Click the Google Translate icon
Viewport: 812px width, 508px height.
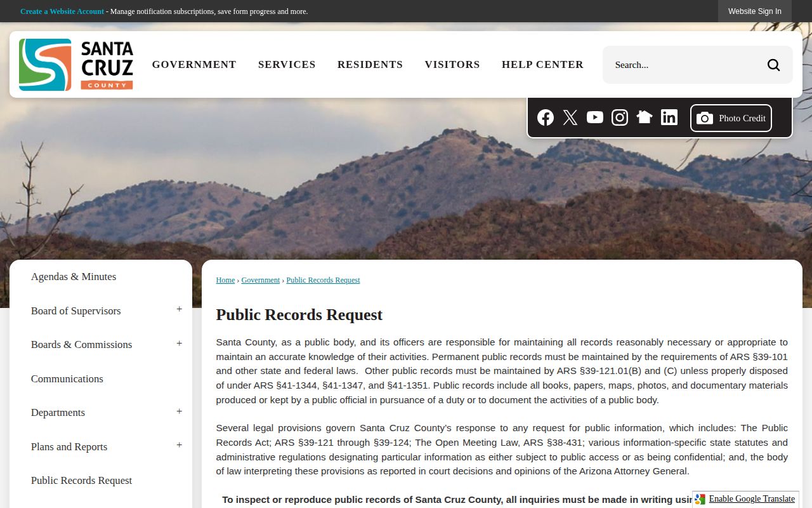[x=700, y=499]
